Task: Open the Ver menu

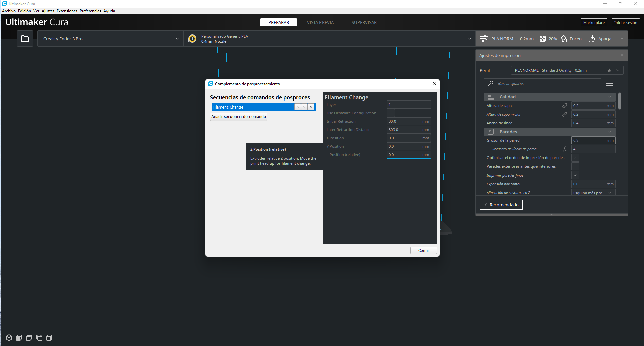Action: pyautogui.click(x=36, y=11)
